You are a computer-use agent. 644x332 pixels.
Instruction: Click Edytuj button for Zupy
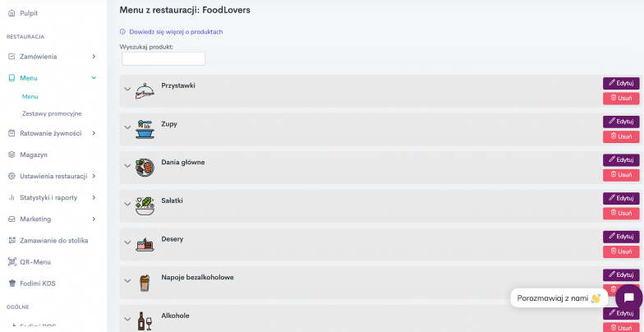(621, 122)
